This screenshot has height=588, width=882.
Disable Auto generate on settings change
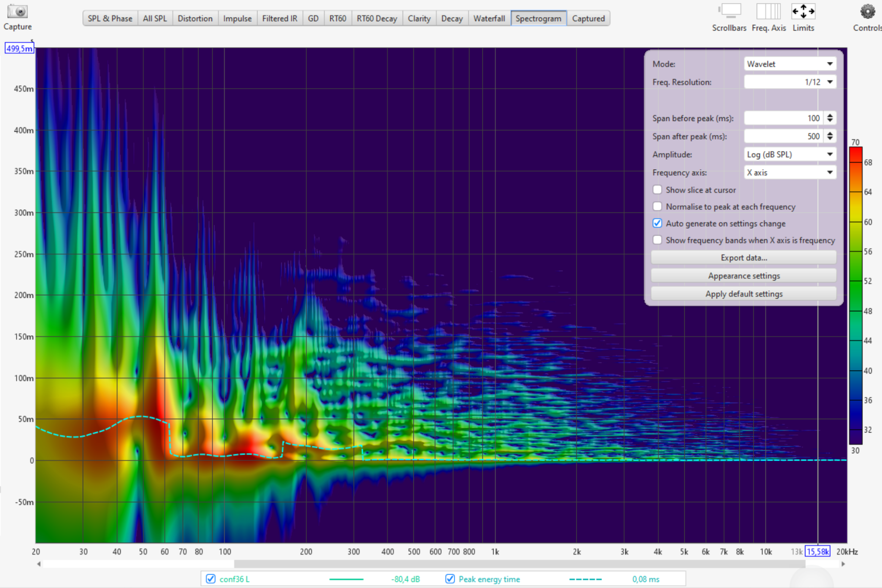pyautogui.click(x=658, y=223)
